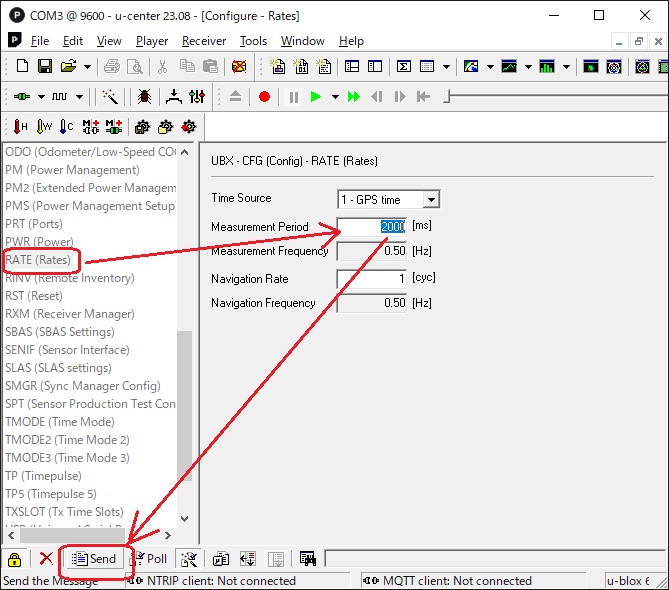
Task: Click the red gear icon
Action: point(189,127)
